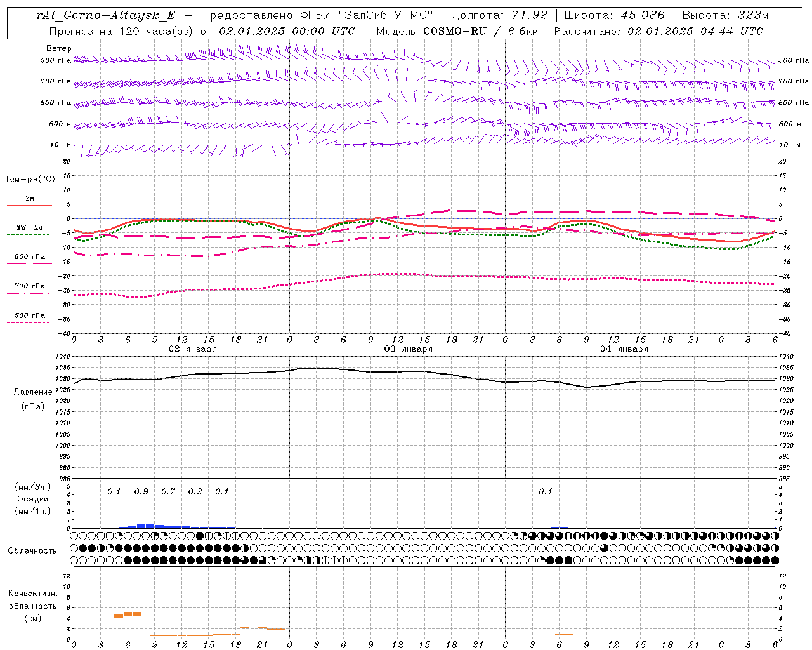Select the Модель COSMO-RU / 6.6км label
This screenshot has width=812, height=650.
[457, 31]
